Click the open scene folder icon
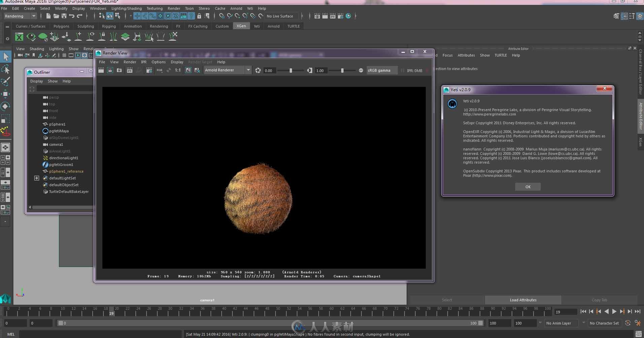The image size is (644, 338). (x=56, y=16)
